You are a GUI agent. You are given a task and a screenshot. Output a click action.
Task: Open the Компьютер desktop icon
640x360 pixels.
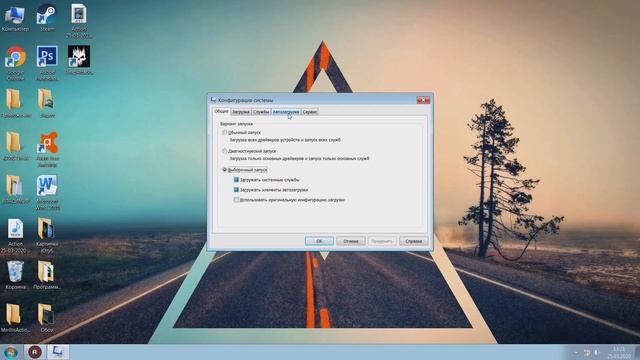[x=15, y=18]
